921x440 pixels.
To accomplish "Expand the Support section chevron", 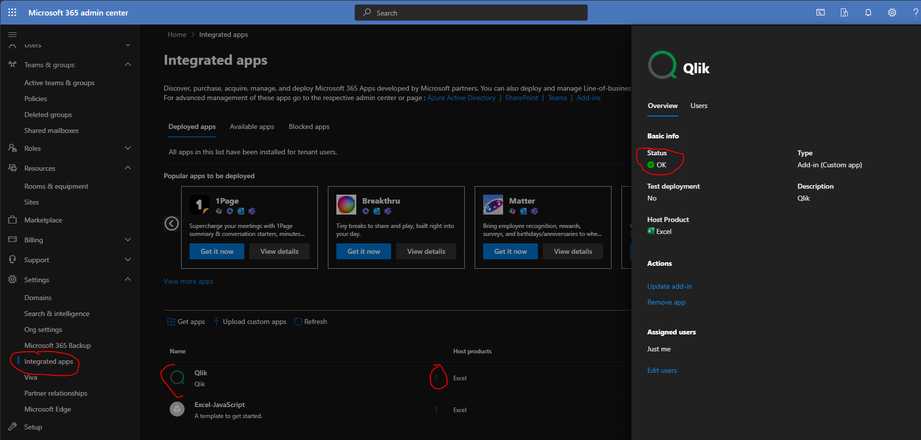I will pyautogui.click(x=128, y=260).
